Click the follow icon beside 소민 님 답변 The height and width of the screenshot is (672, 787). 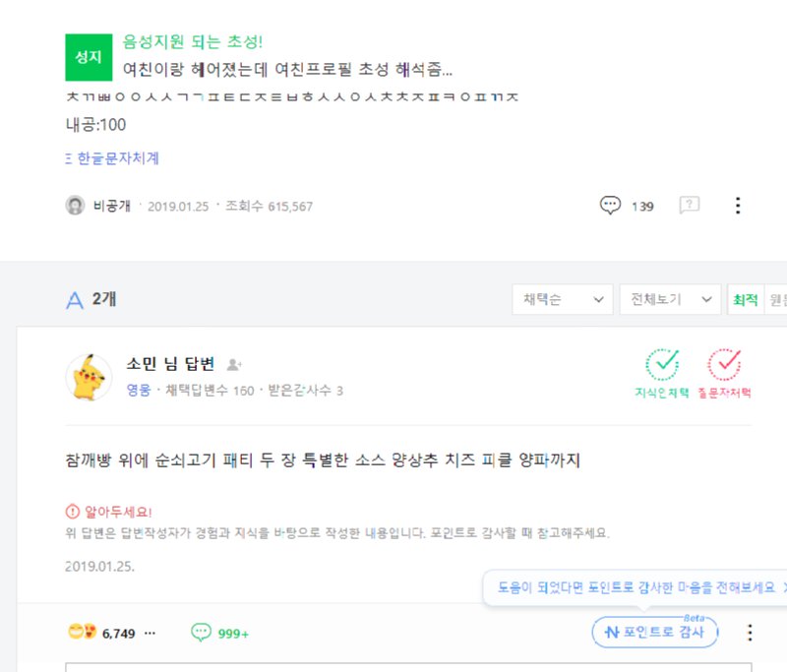(234, 365)
